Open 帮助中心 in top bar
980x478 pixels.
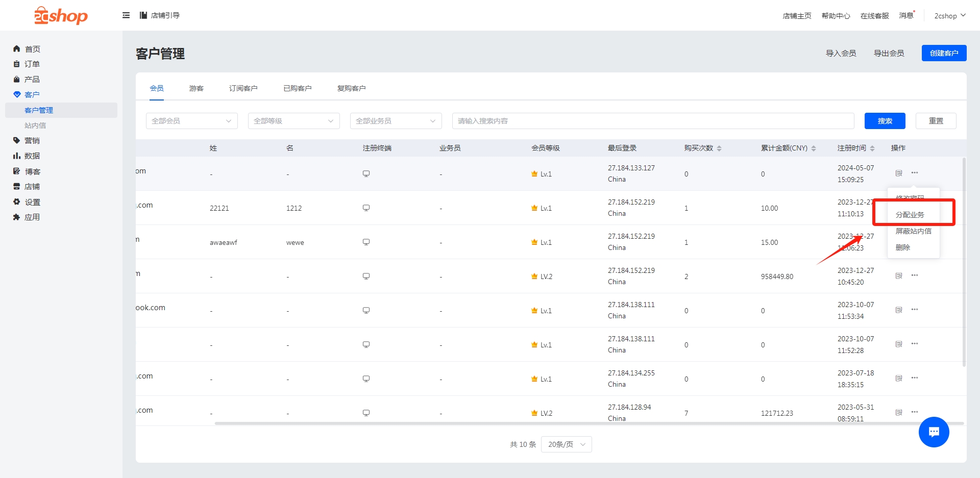[836, 16]
